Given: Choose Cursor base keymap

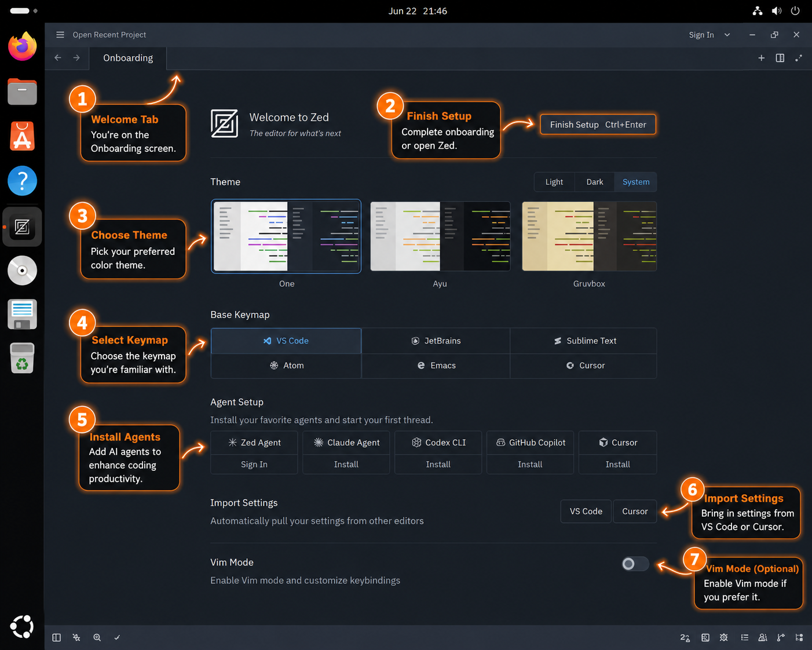Looking at the screenshot, I should (584, 366).
